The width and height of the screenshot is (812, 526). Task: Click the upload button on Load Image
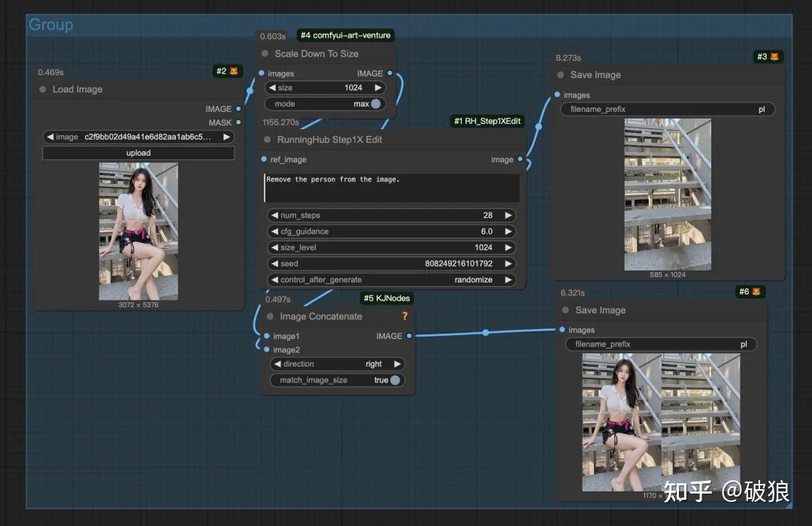(x=138, y=153)
